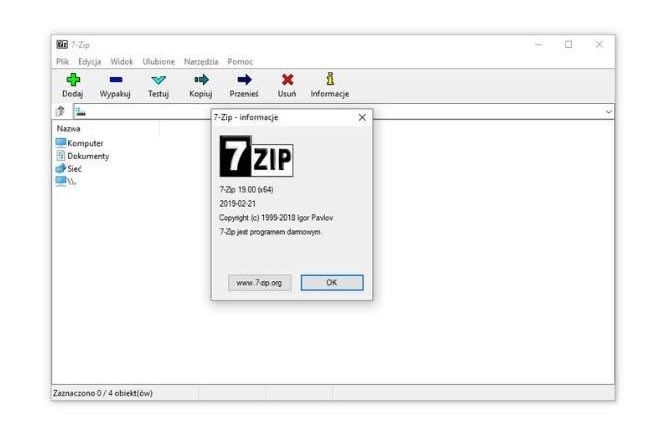
Task: Click the Dodaj green plus icon
Action: coord(73,80)
